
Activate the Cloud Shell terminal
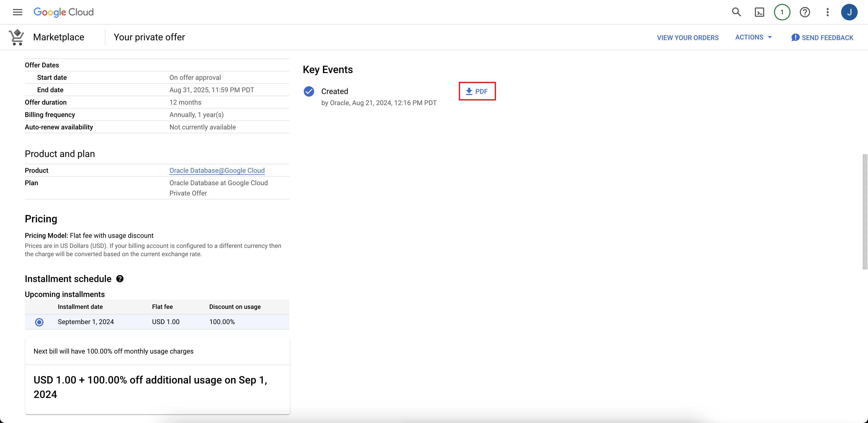tap(760, 12)
